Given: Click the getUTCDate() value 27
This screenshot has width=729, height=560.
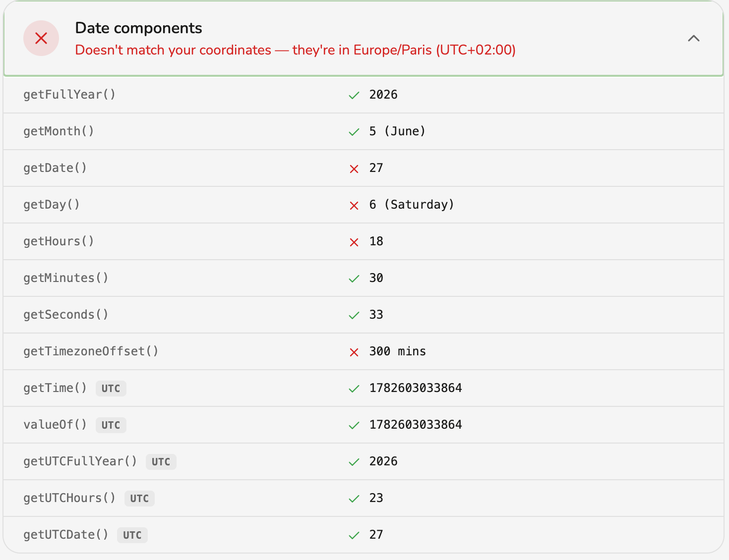Looking at the screenshot, I should click(376, 535).
